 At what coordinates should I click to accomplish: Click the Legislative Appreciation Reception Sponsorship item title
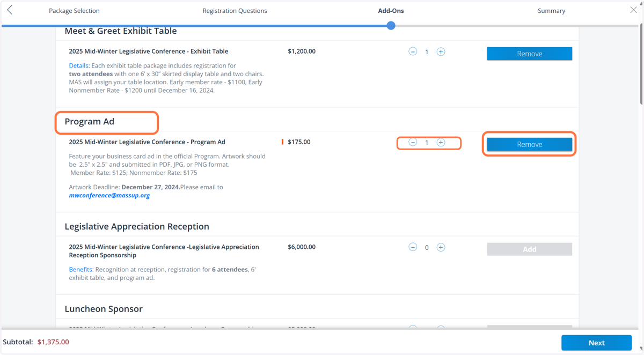pos(164,251)
